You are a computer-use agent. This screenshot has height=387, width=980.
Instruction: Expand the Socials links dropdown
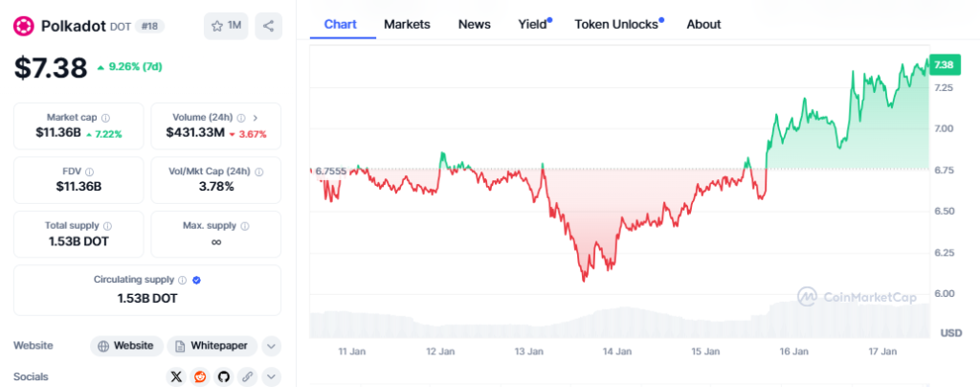tap(271, 376)
